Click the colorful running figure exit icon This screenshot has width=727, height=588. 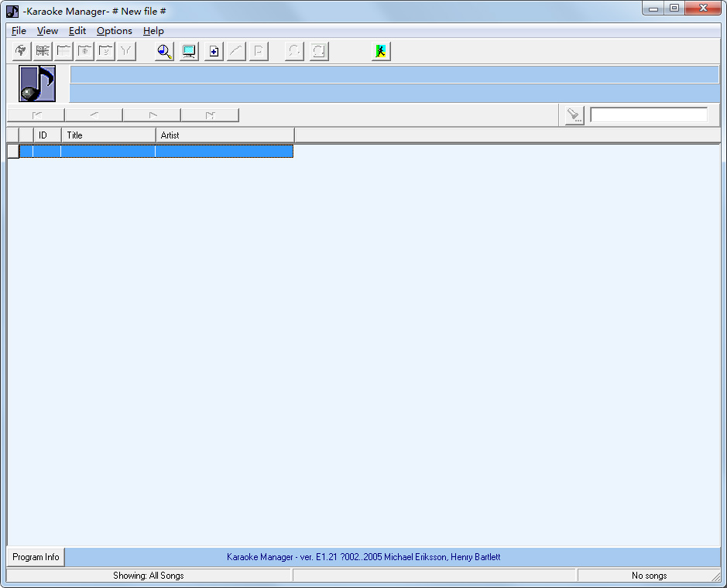point(380,52)
